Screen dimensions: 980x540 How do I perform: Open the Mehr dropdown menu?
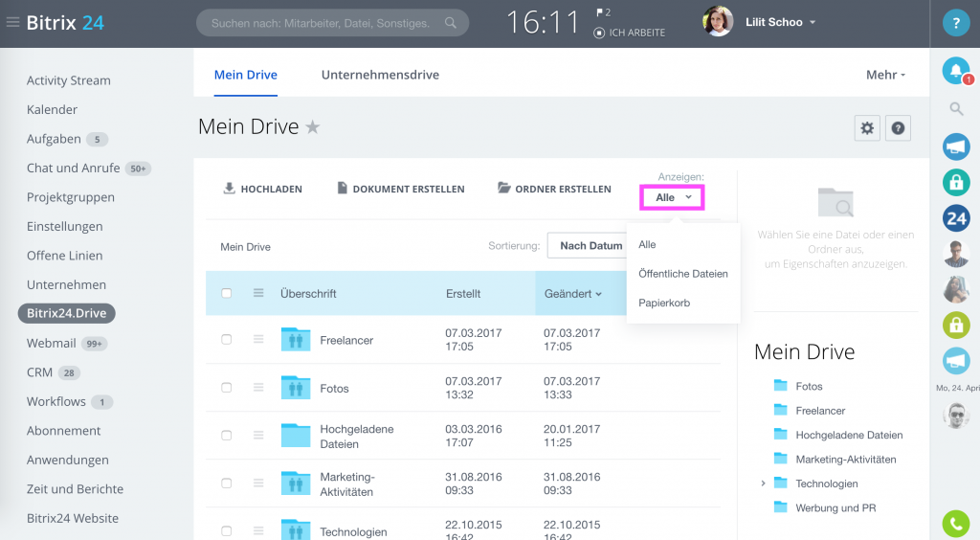tap(885, 75)
